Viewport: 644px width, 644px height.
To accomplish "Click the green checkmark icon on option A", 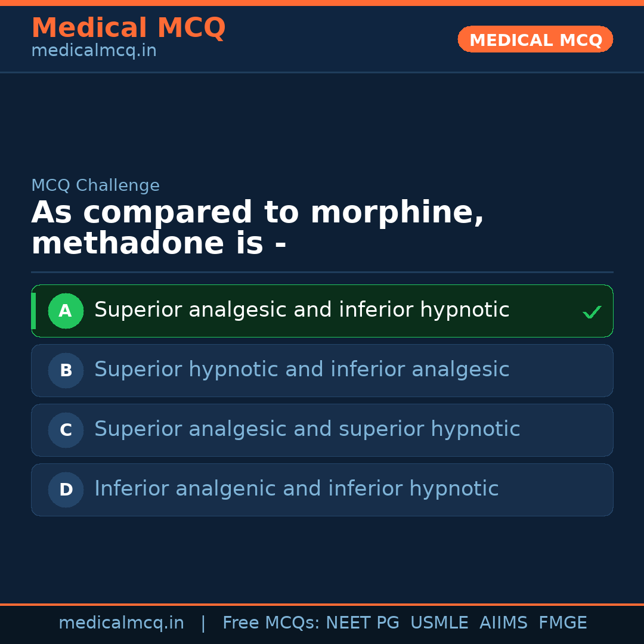I will click(592, 311).
